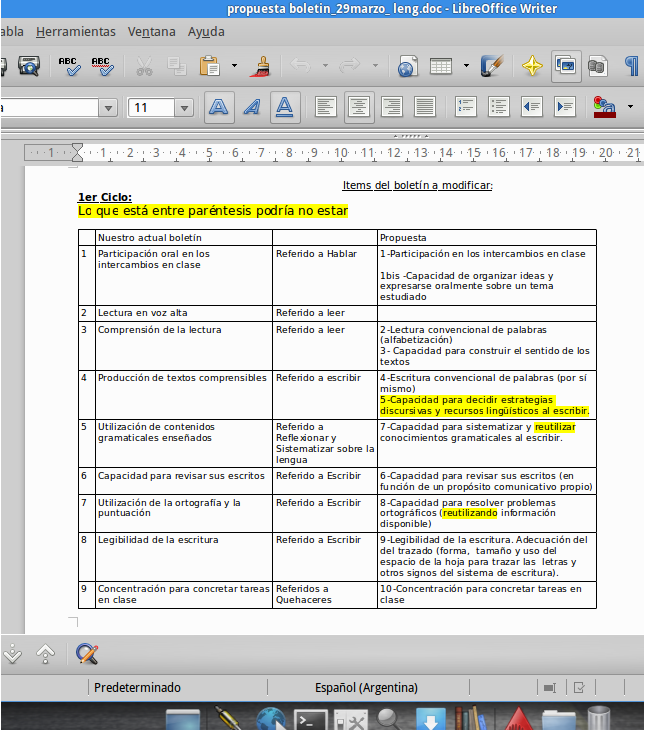Insert a hyperlink with the globe icon
Viewport: 645px width, 731px height.
[x=408, y=66]
